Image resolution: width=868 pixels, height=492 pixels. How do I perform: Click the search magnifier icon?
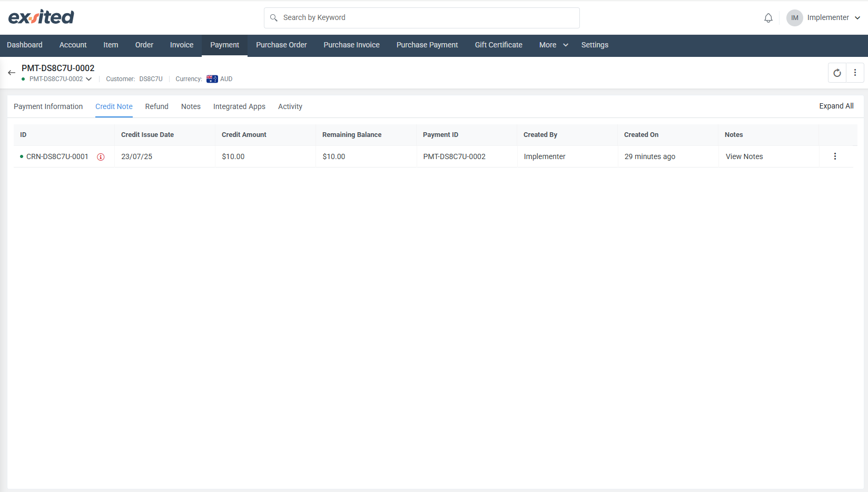(x=274, y=18)
